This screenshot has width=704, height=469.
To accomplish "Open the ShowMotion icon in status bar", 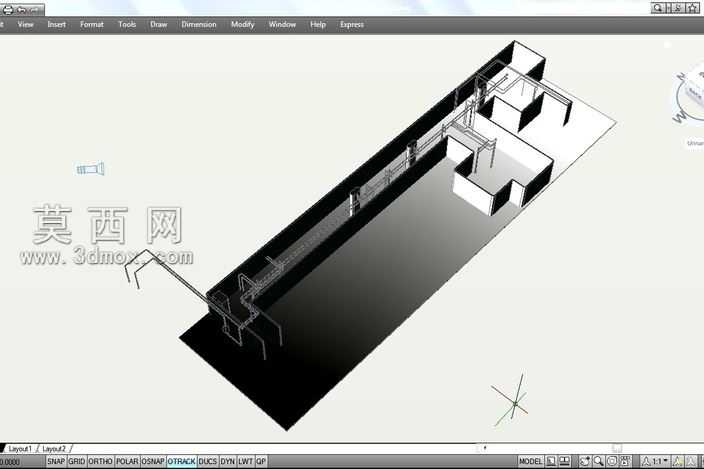I will (625, 461).
